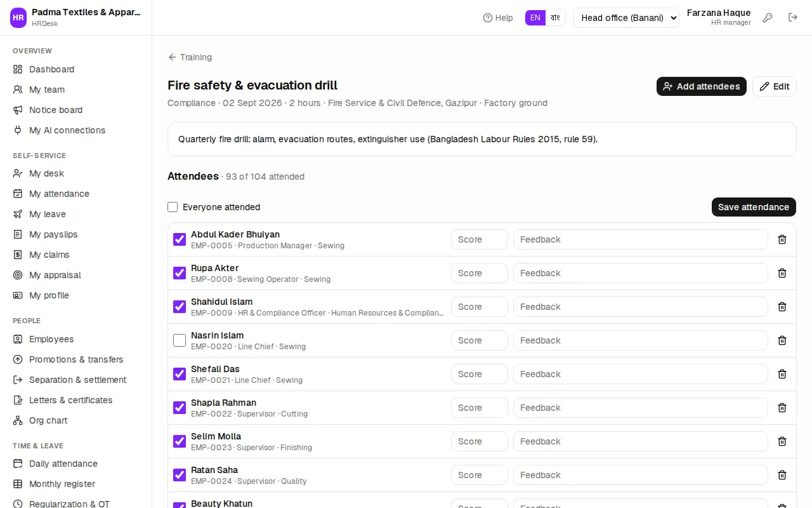Click the trash icon for Selim Molla
Image resolution: width=812 pixels, height=508 pixels.
tap(782, 441)
